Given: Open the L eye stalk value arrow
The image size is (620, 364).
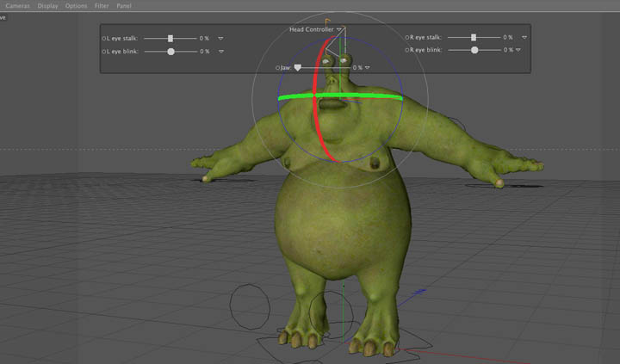Looking at the screenshot, I should pyautogui.click(x=220, y=39).
